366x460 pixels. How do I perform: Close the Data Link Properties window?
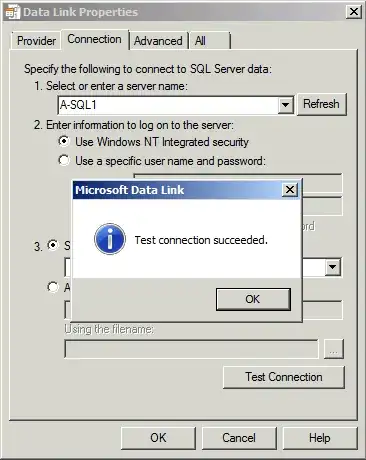pos(354,12)
